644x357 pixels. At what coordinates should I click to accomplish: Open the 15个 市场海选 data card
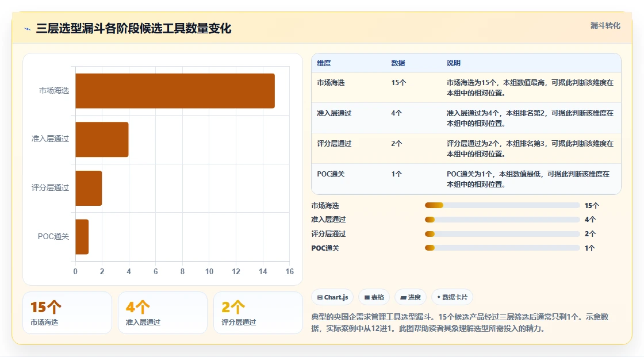click(x=67, y=313)
